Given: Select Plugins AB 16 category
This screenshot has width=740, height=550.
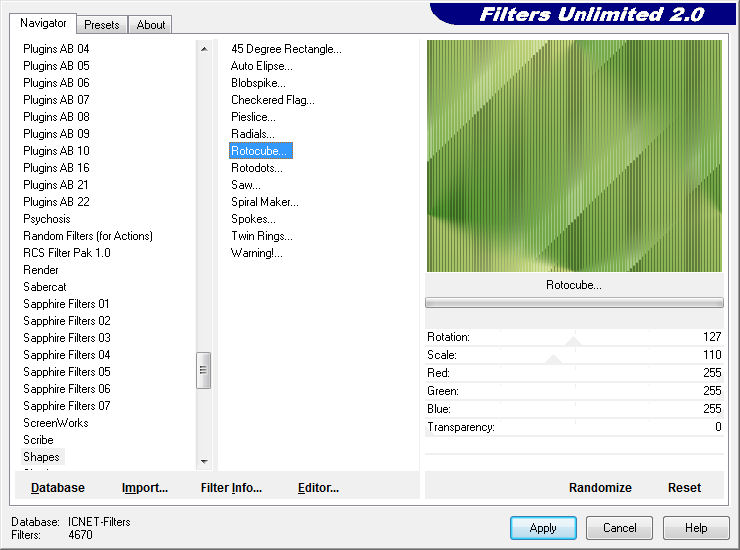Looking at the screenshot, I should [x=56, y=168].
